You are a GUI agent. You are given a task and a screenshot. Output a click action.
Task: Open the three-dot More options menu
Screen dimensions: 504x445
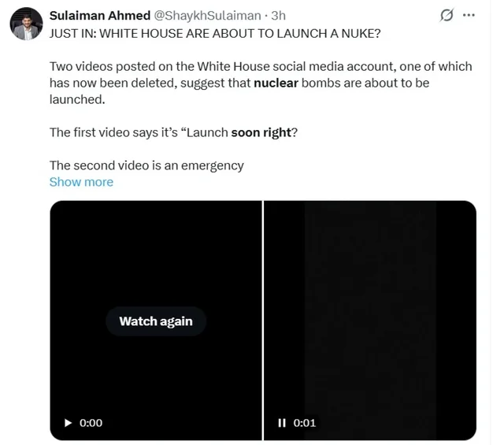coord(469,15)
